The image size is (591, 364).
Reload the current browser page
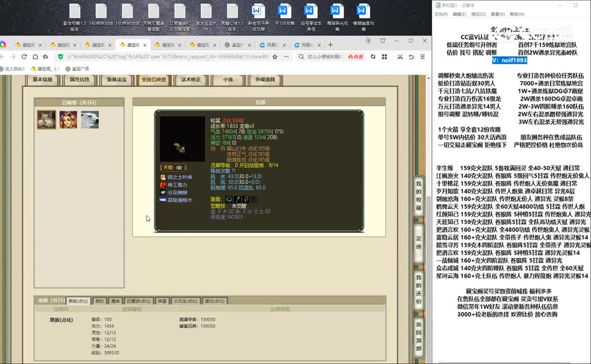[x=24, y=57]
